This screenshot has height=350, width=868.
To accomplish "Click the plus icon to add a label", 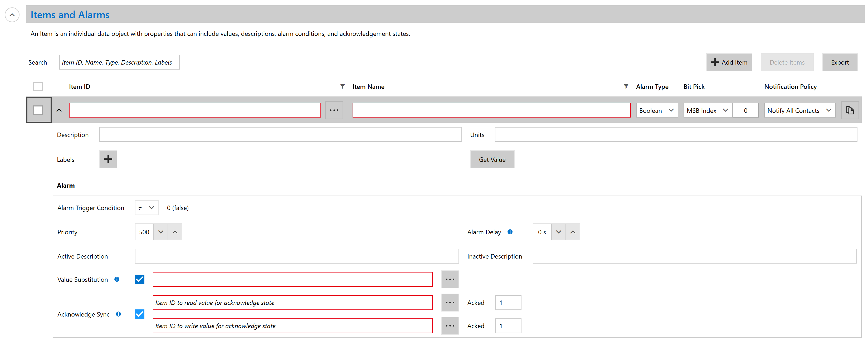I will click(x=108, y=159).
